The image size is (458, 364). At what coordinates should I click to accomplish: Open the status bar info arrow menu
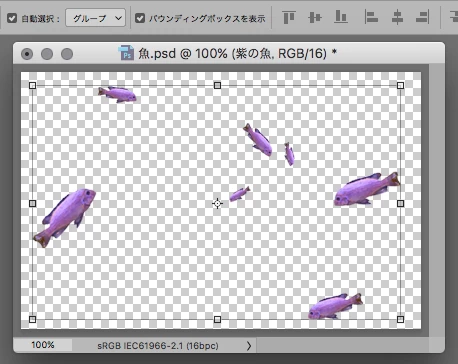tap(249, 346)
